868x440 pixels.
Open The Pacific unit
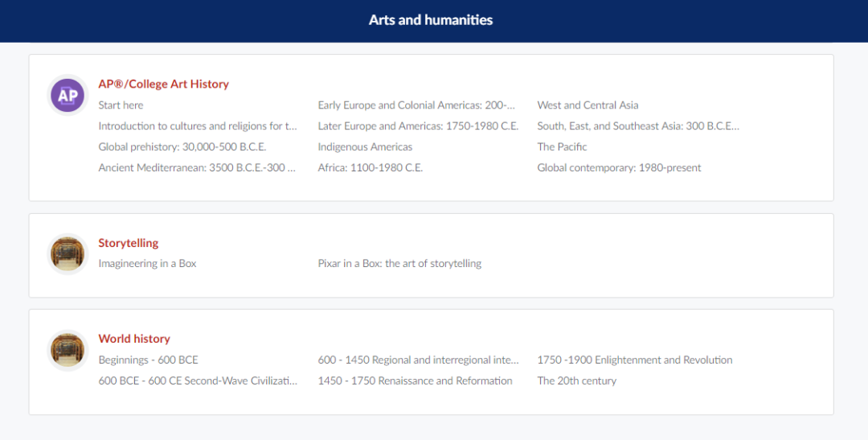click(562, 147)
